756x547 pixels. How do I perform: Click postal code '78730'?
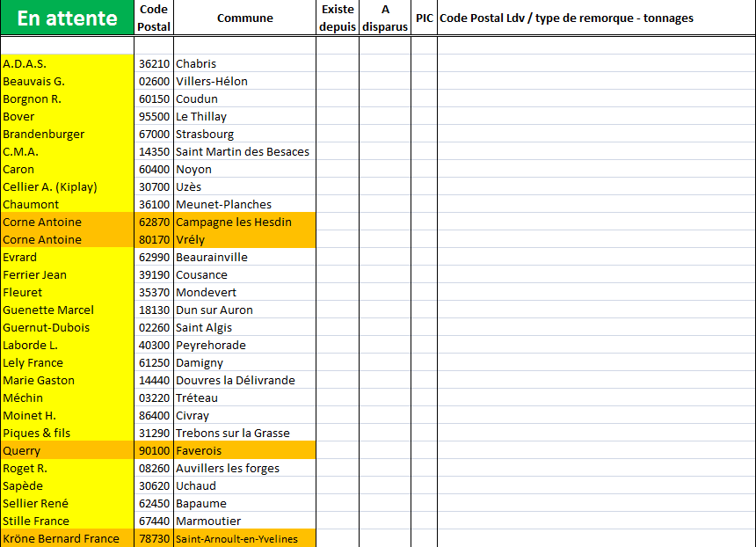coord(154,539)
